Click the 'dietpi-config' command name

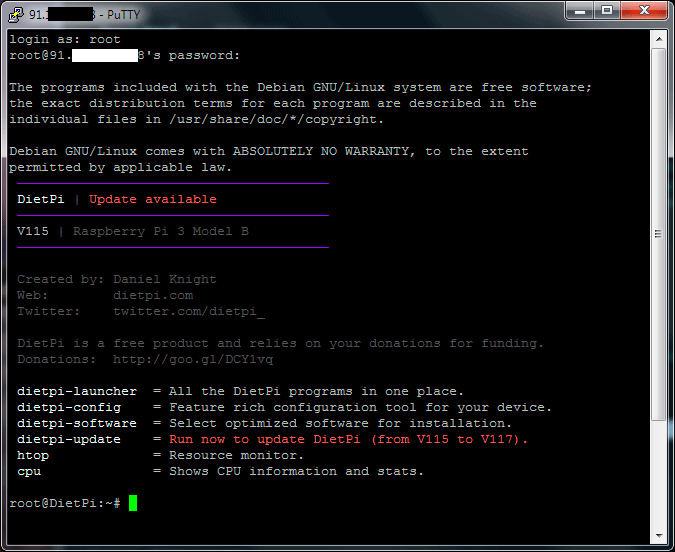(x=69, y=407)
